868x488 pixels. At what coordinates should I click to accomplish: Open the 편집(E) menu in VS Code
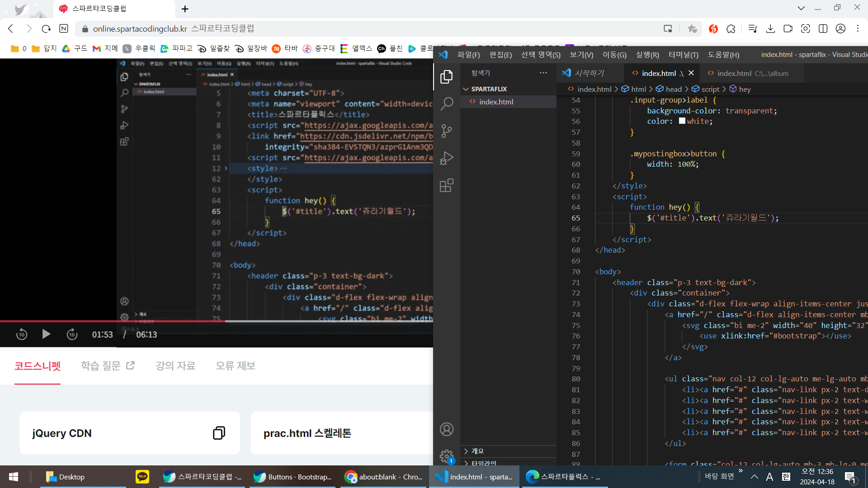[x=500, y=55]
